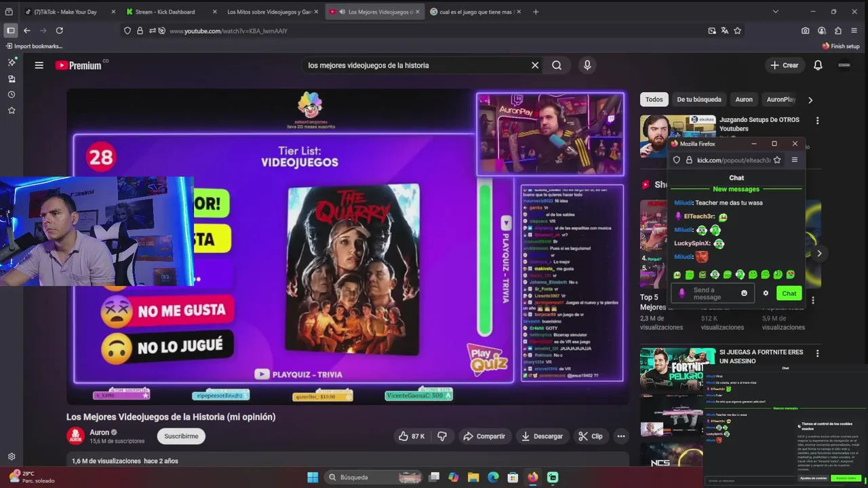The width and height of the screenshot is (868, 488).
Task: Clear the YouTube search box text
Action: [535, 65]
